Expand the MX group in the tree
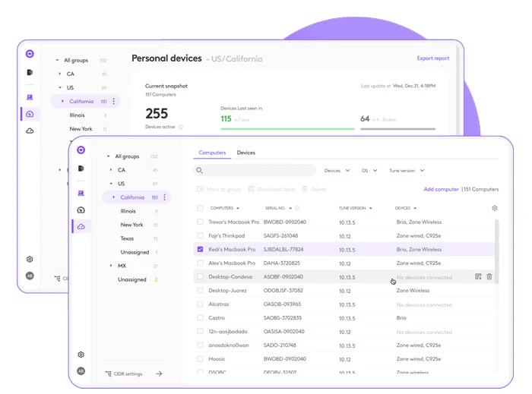This screenshot has width=532, height=394. tap(111, 266)
